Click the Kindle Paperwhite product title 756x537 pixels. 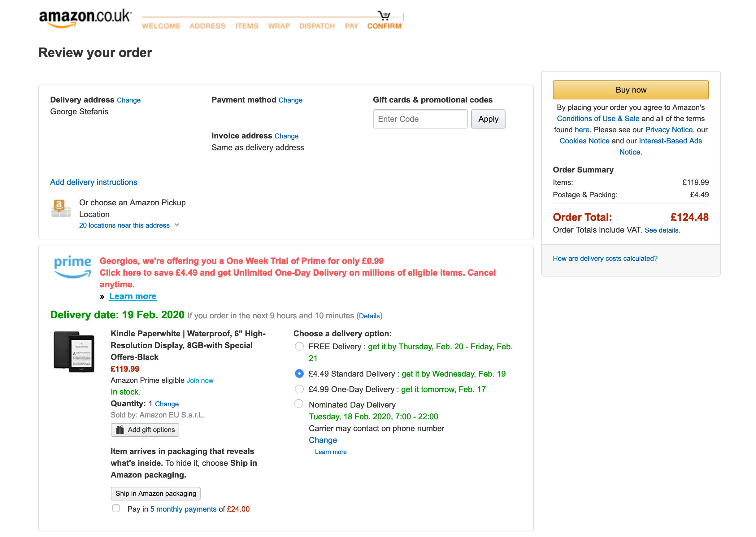188,345
